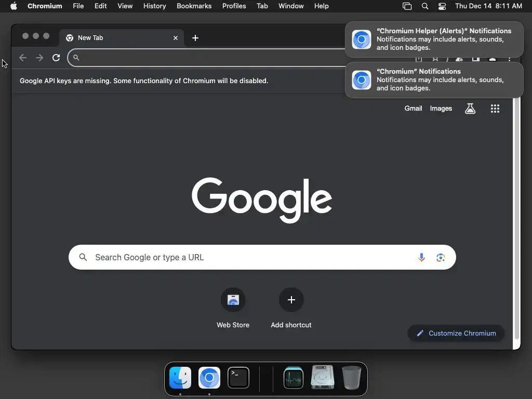This screenshot has width=532, height=399.
Task: Open Search Labs flask icon
Action: tap(470, 109)
